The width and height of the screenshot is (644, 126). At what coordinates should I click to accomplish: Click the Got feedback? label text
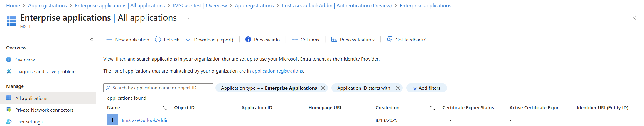[x=410, y=40]
